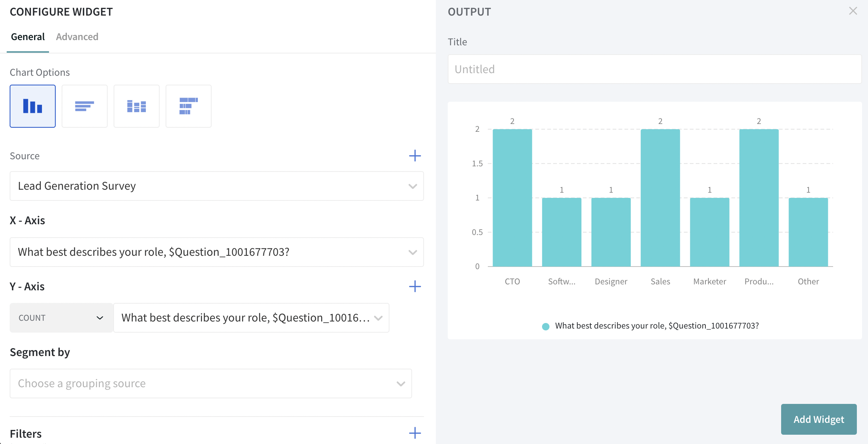Select the vertical bar chart option
This screenshot has width=868, height=444.
(x=33, y=106)
